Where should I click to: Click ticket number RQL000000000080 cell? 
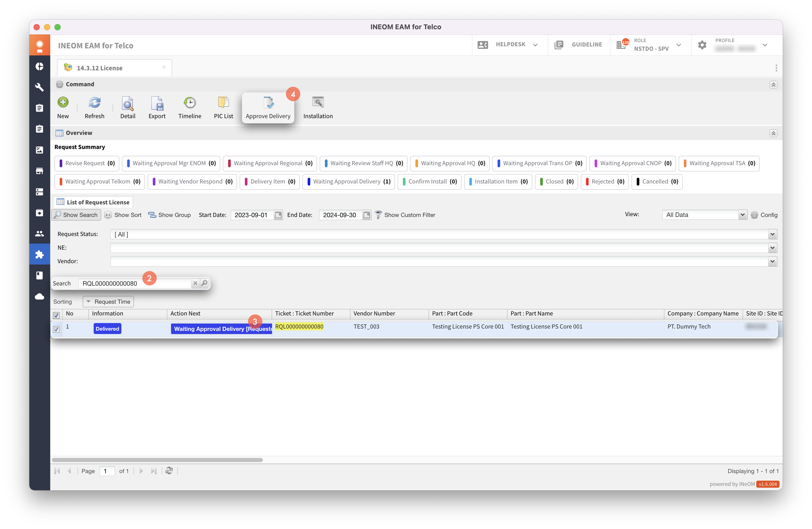click(x=299, y=326)
